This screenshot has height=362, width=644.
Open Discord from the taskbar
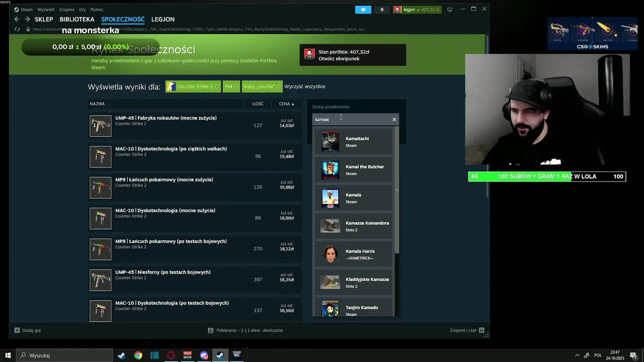pyautogui.click(x=204, y=355)
